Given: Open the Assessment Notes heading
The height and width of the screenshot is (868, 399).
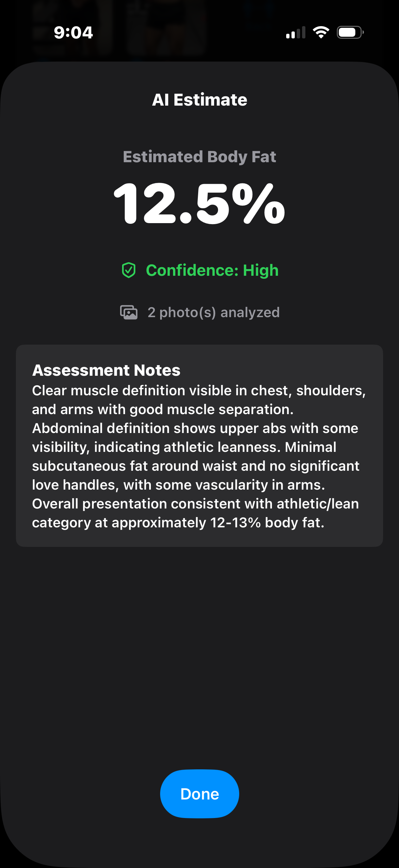Looking at the screenshot, I should click(106, 370).
